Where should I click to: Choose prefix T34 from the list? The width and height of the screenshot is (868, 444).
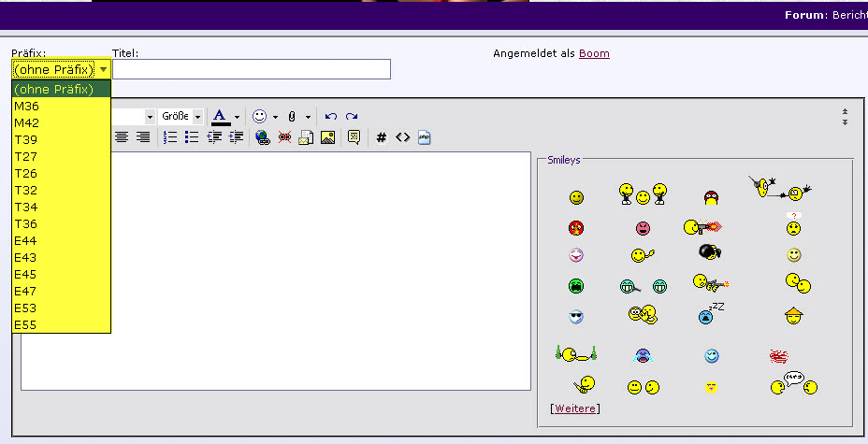(x=62, y=207)
